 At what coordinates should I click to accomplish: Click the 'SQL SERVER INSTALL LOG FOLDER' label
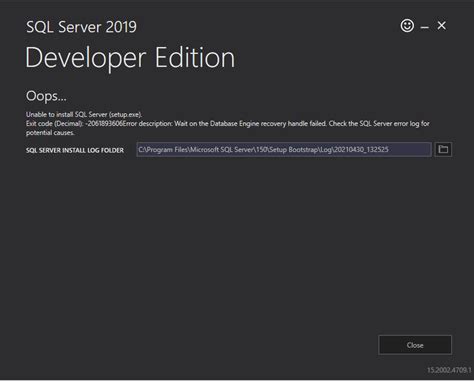click(x=75, y=150)
